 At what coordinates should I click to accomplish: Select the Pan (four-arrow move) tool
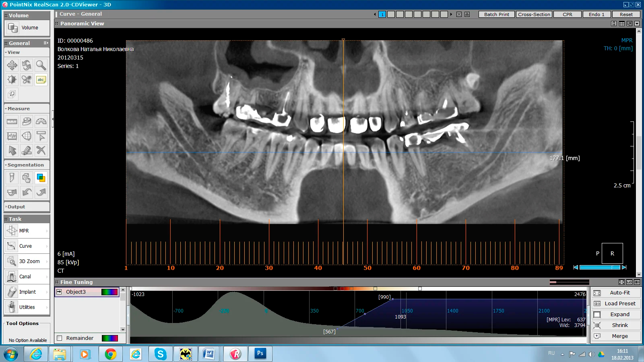12,65
